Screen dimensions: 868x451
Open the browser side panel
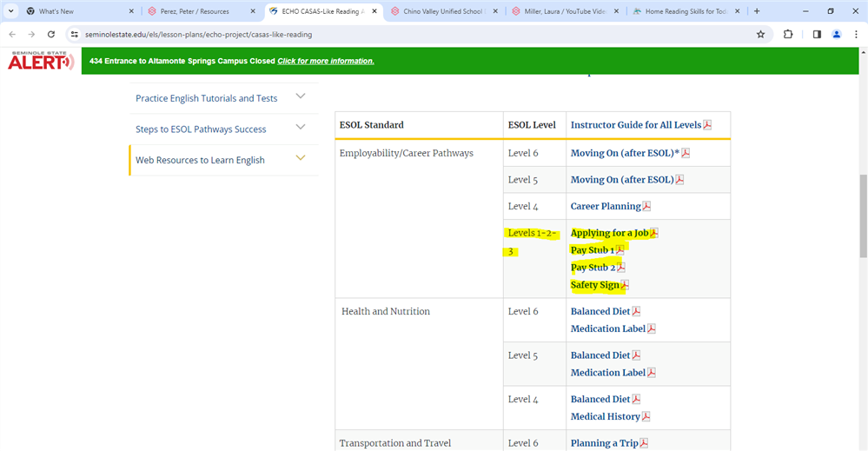[817, 34]
